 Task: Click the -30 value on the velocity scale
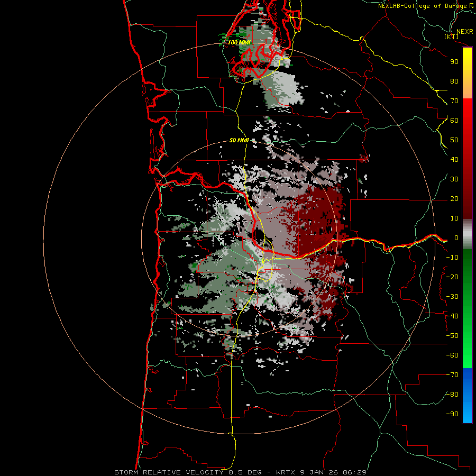pyautogui.click(x=452, y=297)
